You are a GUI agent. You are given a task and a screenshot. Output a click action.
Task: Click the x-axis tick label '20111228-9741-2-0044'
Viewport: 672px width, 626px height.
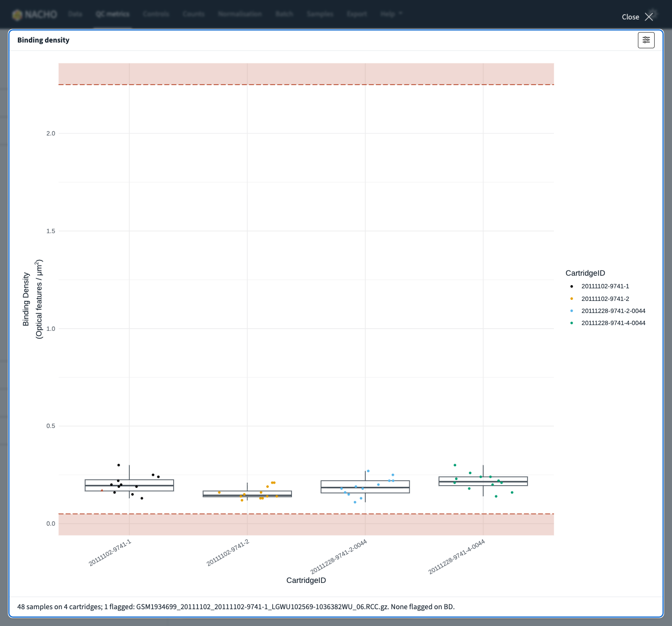click(339, 557)
